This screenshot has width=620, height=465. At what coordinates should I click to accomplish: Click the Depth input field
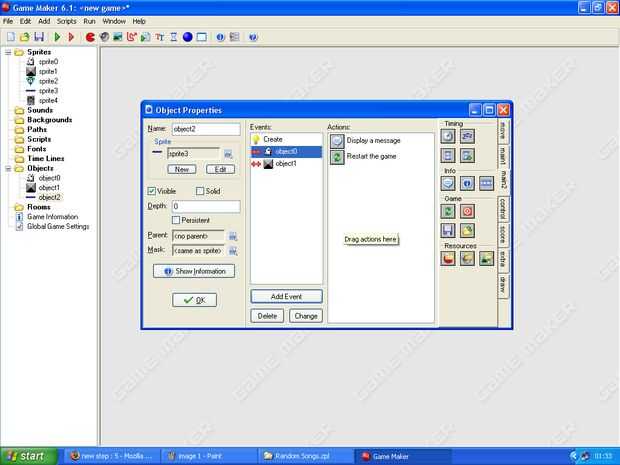point(206,206)
